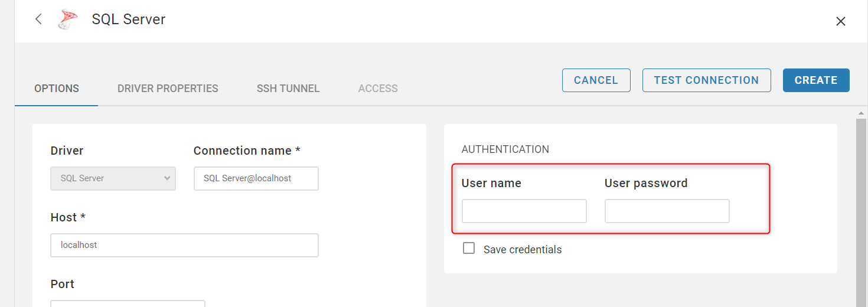Click the Test Connection button
The image size is (868, 307).
(x=707, y=80)
